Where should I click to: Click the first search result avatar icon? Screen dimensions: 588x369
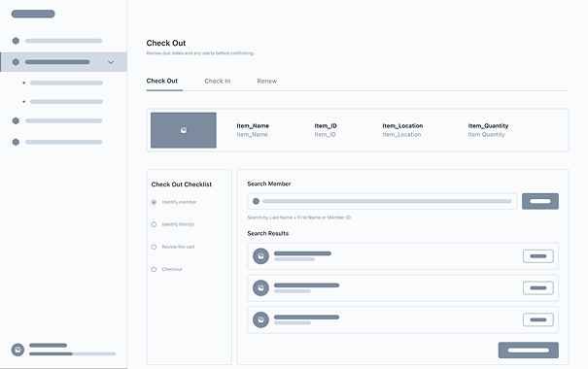pos(261,256)
